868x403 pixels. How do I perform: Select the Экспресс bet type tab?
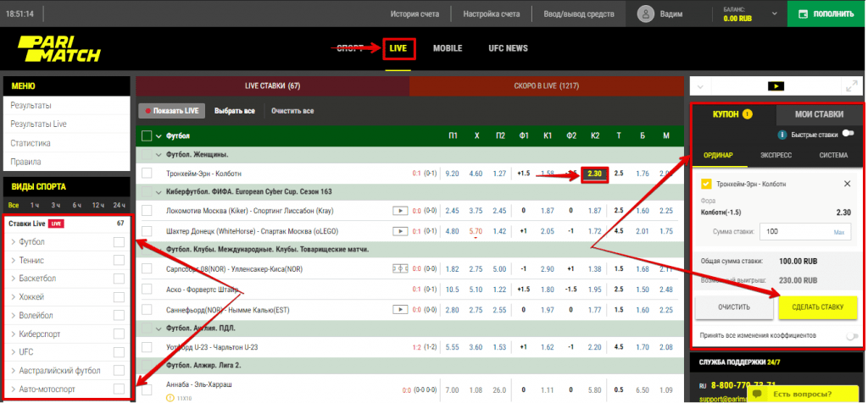point(776,155)
